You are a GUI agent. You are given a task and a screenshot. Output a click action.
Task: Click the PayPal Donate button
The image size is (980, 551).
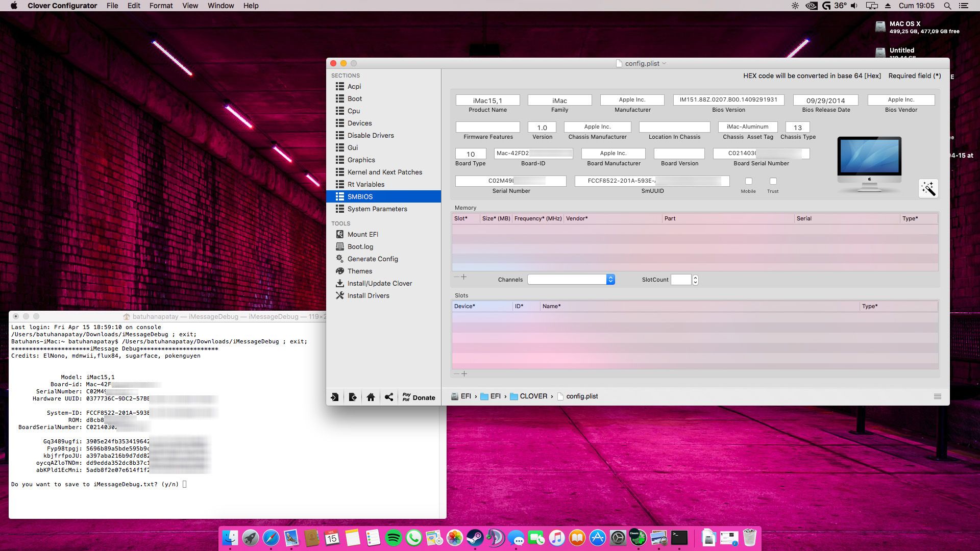pyautogui.click(x=419, y=397)
